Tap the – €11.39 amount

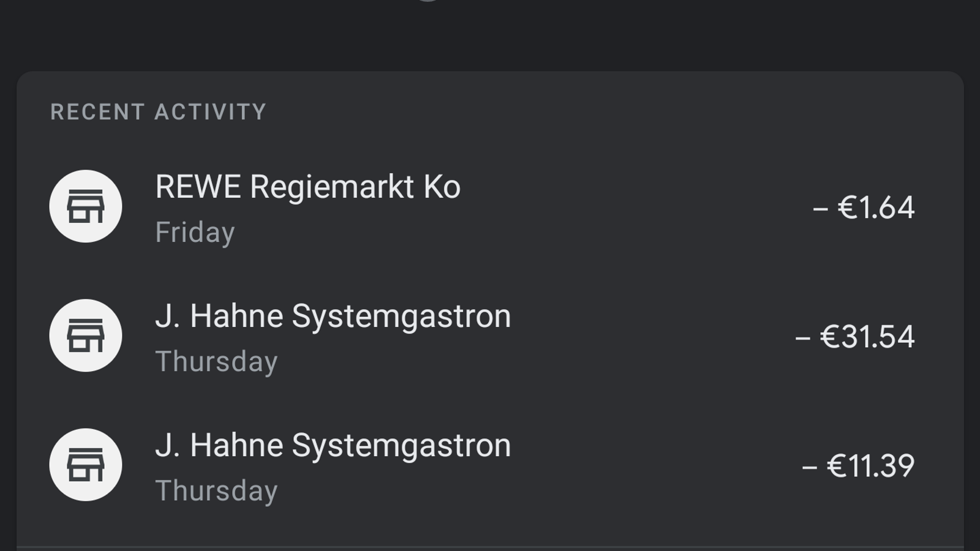858,466
